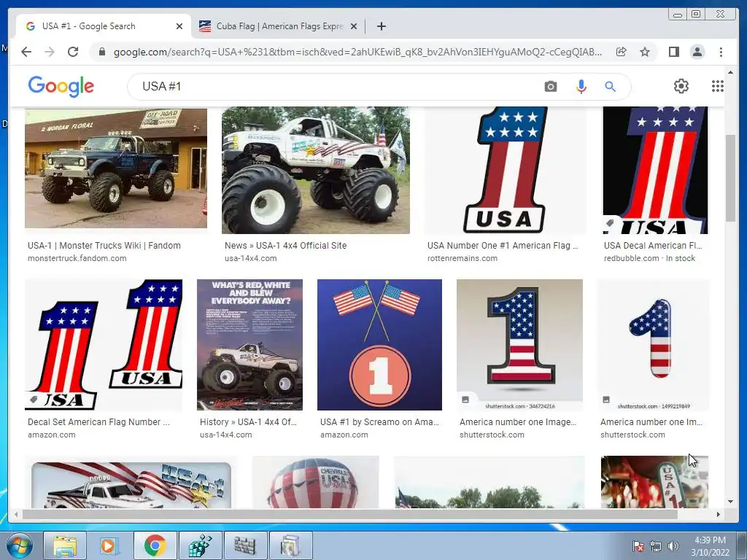The image size is (747, 560).
Task: Open flat America number one shutterstock image
Action: coord(519,345)
